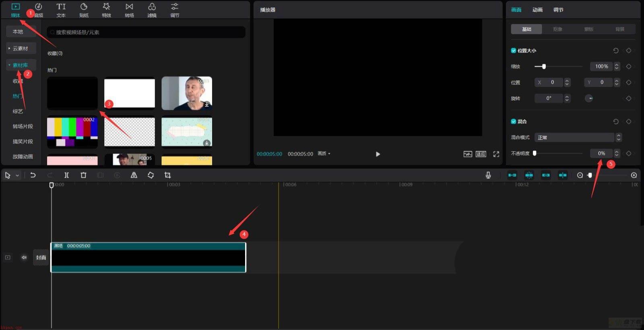Click the 不透明度 opacity slider handle
This screenshot has height=330, width=644.
(535, 153)
